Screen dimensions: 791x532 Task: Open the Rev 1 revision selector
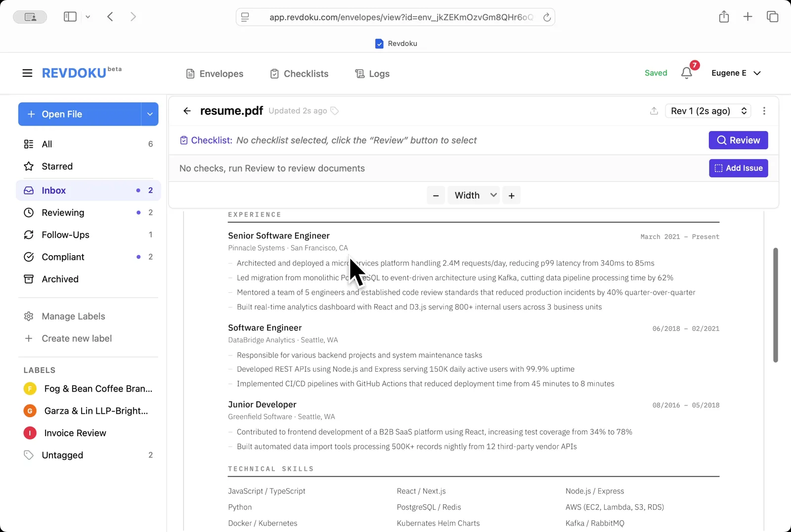tap(707, 111)
